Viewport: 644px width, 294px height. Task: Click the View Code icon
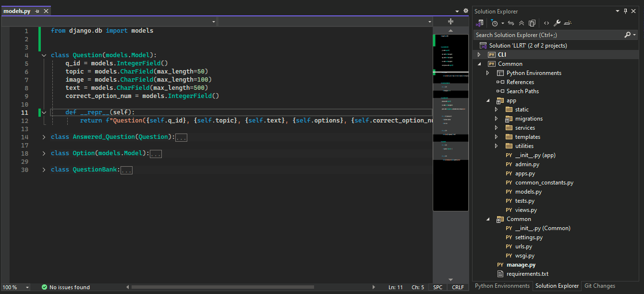tap(546, 23)
